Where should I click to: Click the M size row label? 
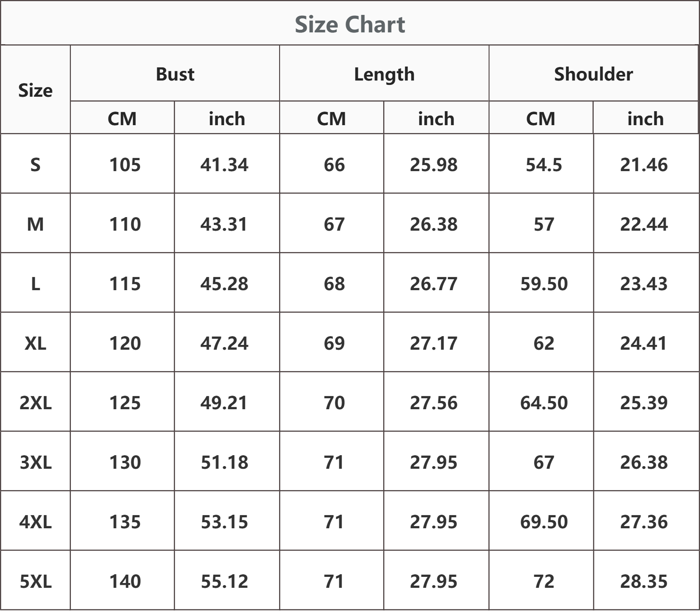[x=35, y=223]
